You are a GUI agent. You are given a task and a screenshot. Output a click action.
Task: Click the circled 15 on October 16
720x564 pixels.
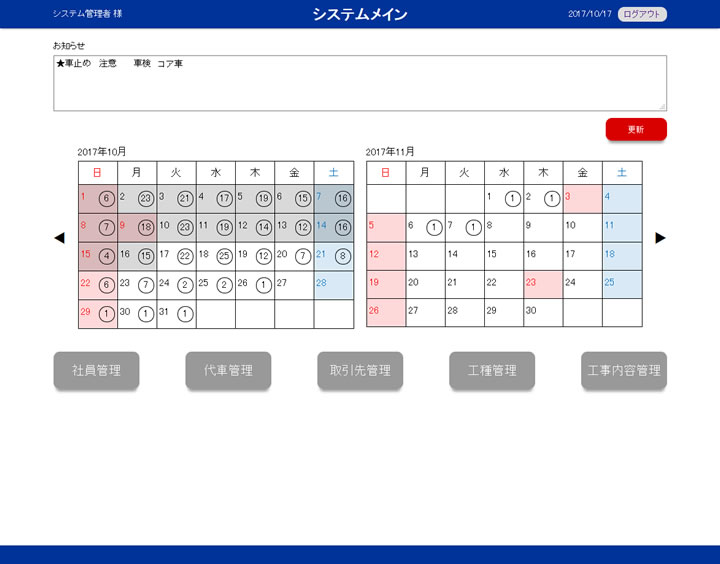click(x=146, y=256)
